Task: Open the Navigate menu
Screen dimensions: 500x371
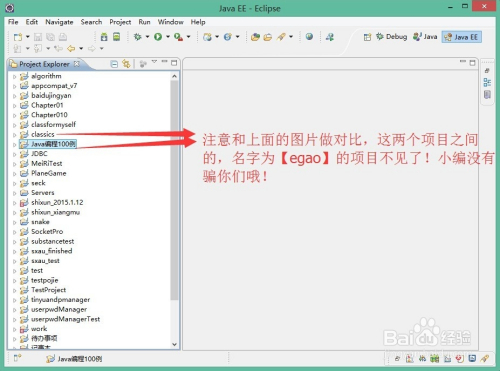Action: [x=59, y=22]
